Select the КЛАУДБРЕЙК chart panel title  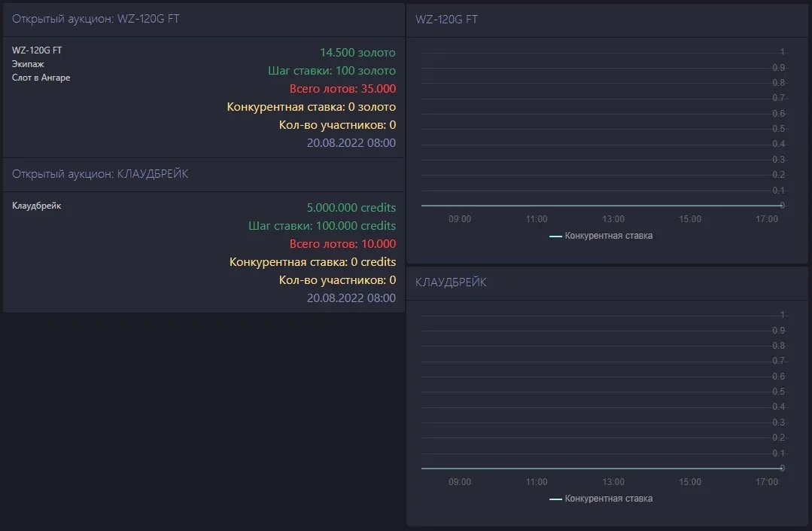[451, 282]
